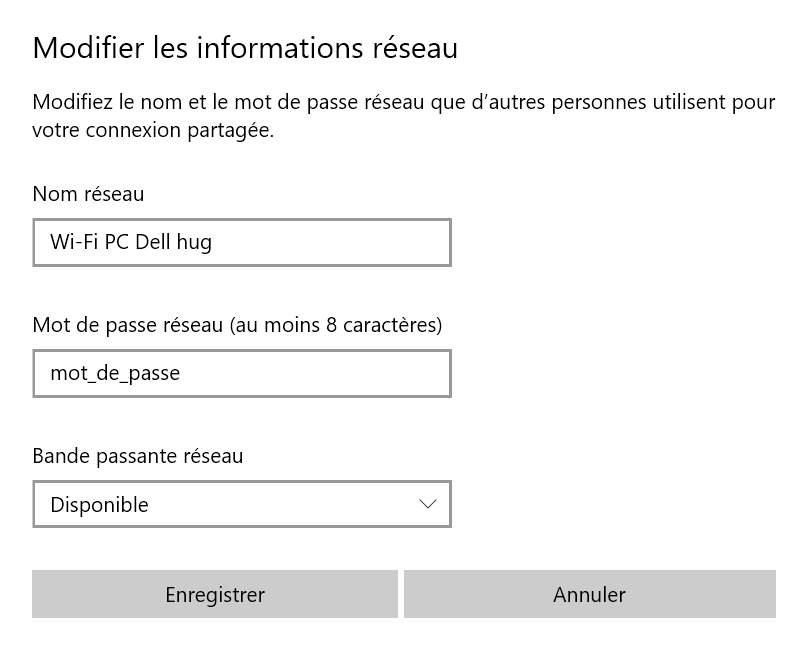
Task: Click the au moins 8 caractères hint
Action: [x=336, y=325]
